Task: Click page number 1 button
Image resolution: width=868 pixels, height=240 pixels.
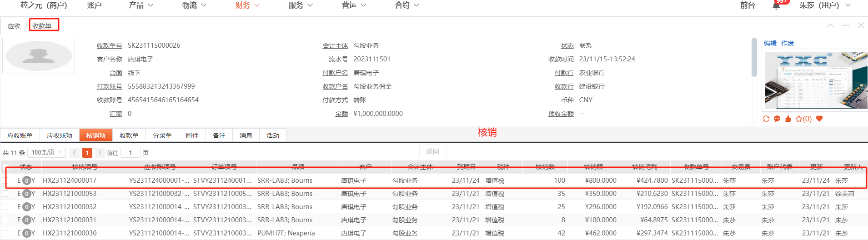Action: click(x=87, y=153)
